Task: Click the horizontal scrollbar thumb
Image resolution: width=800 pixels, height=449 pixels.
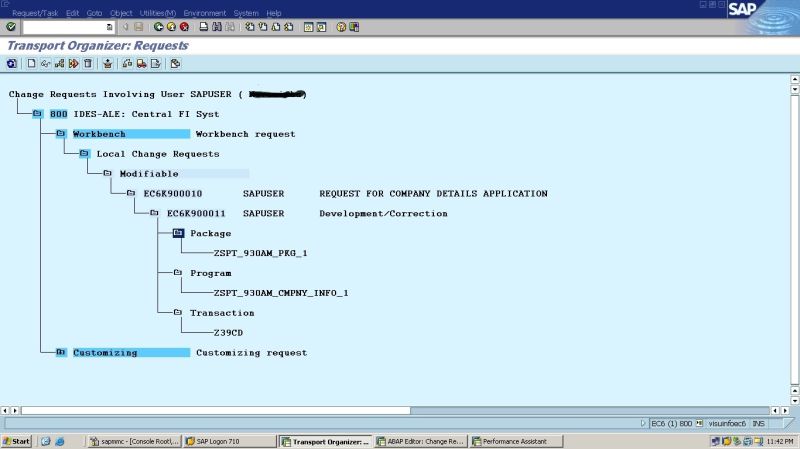Action: 215,410
